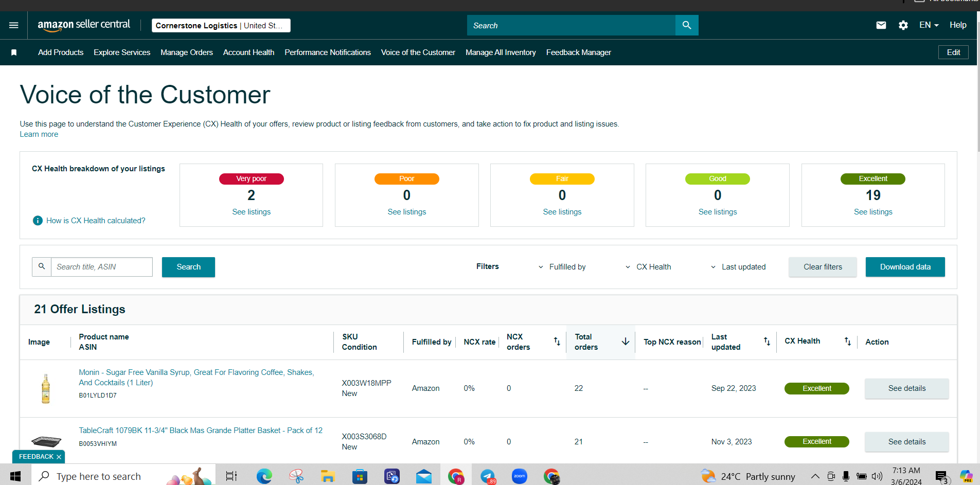Screen dimensions: 980x485
Task: Select Voice of the Customer in navigation
Action: [418, 52]
